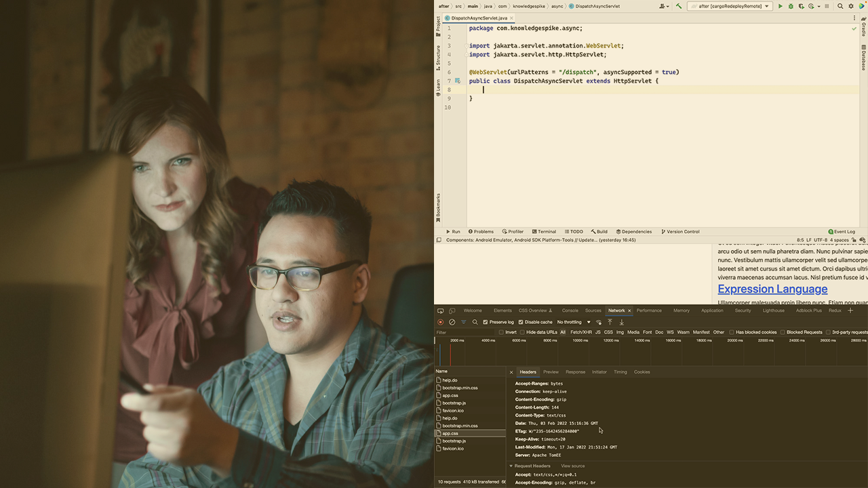The height and width of the screenshot is (488, 868).
Task: Open the Response tab for app.css
Action: [x=575, y=372]
